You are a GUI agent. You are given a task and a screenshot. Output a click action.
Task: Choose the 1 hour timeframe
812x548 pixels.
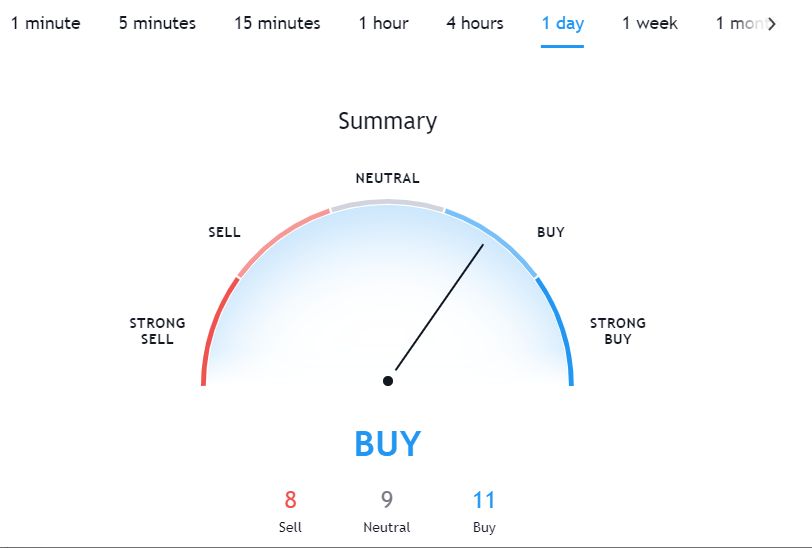(x=384, y=23)
